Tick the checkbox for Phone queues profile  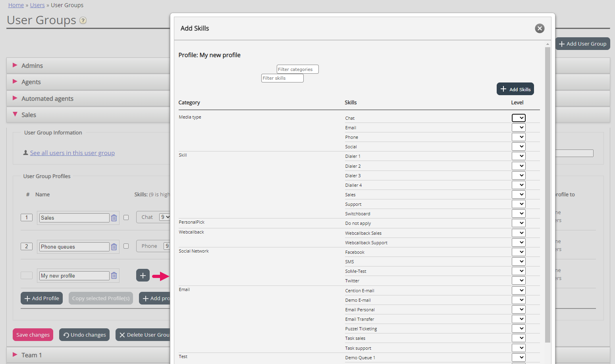126,246
